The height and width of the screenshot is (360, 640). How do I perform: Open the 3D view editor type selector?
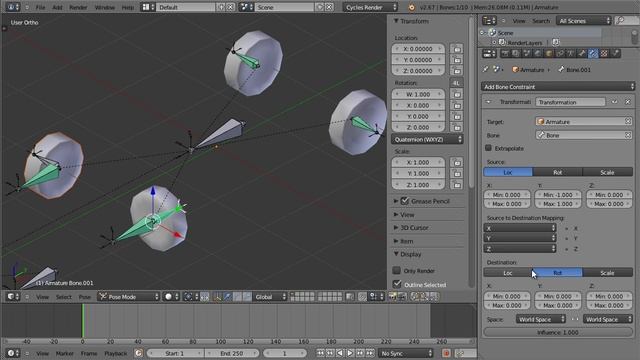click(13, 297)
